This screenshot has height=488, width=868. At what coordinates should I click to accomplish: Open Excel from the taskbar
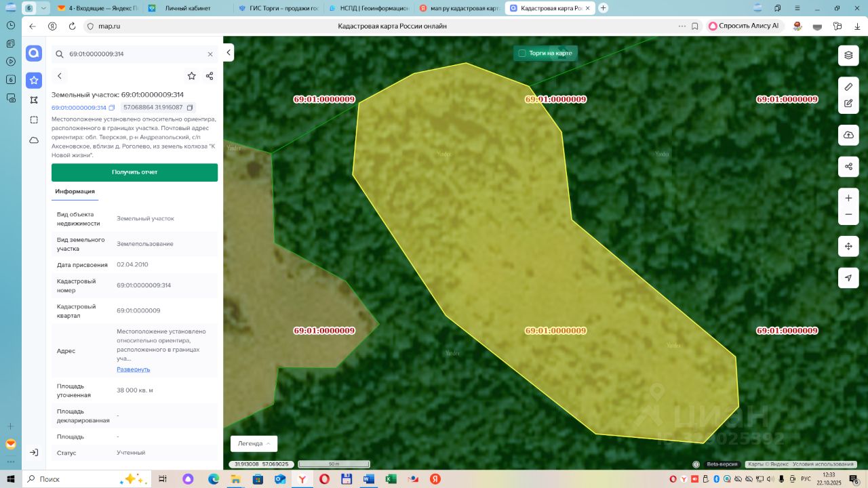pos(391,479)
